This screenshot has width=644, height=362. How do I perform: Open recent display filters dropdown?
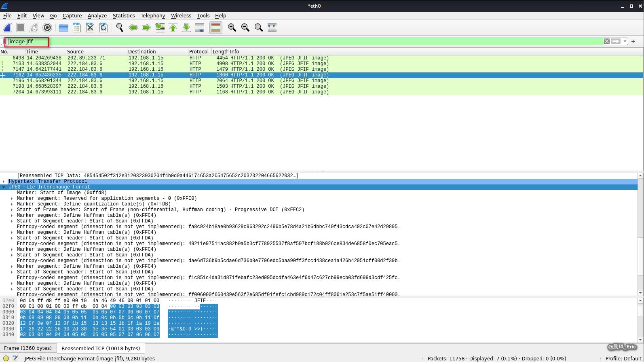(625, 41)
